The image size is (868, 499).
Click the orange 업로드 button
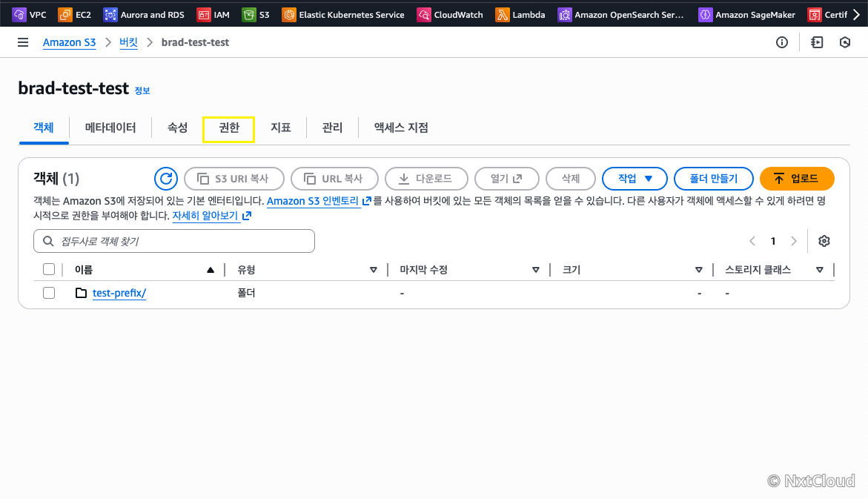tap(797, 179)
